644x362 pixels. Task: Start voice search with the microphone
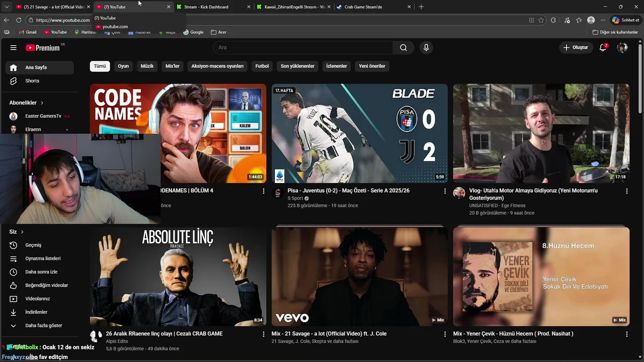pyautogui.click(x=426, y=48)
